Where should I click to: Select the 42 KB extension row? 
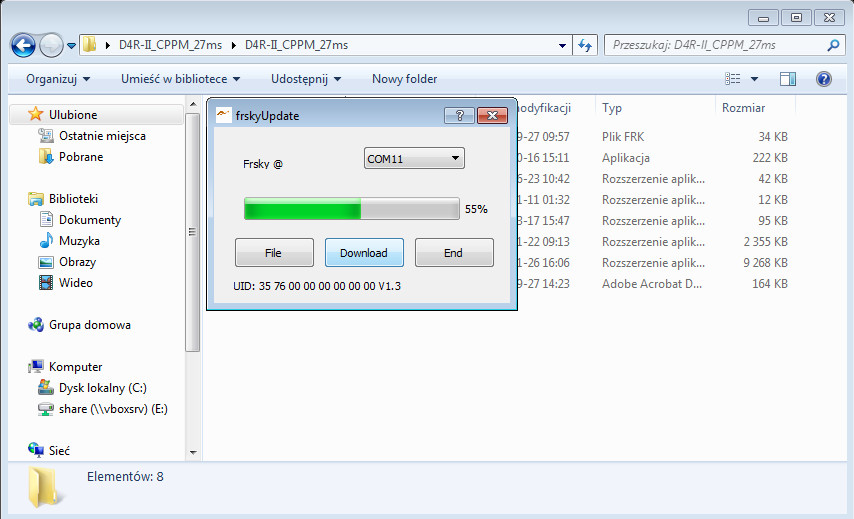pos(652,179)
